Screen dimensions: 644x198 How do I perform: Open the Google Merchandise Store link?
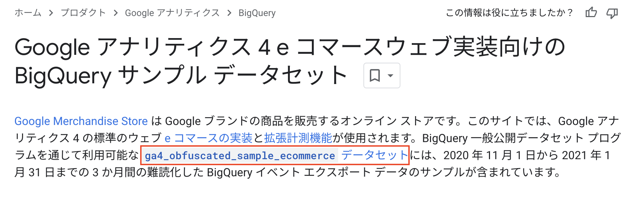point(81,121)
